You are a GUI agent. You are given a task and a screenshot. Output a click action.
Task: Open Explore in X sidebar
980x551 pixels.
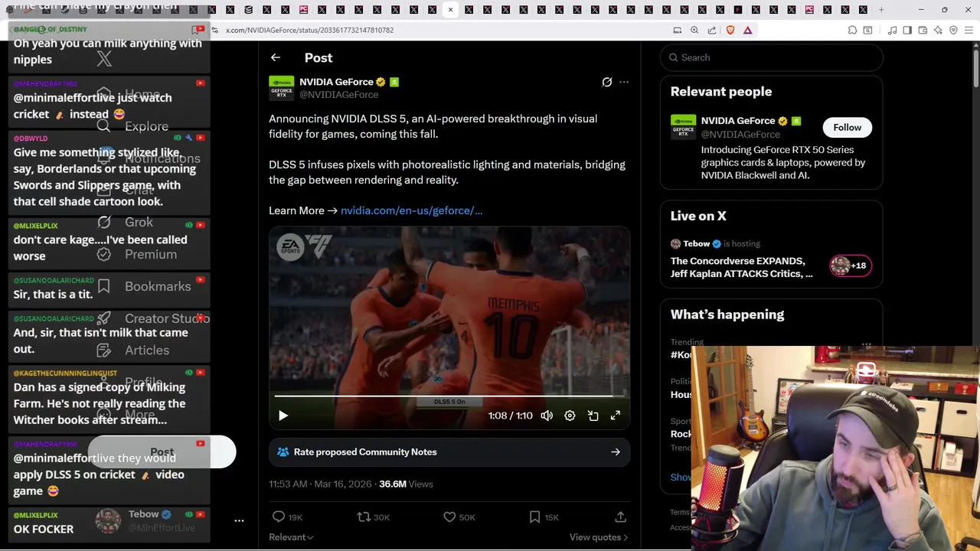132,127
